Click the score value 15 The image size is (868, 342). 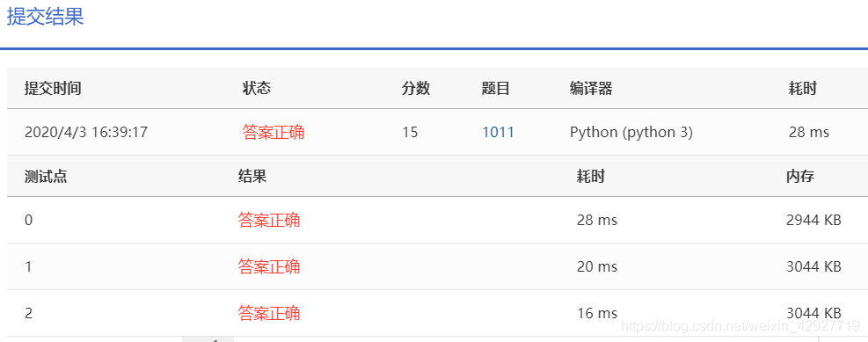tap(410, 132)
